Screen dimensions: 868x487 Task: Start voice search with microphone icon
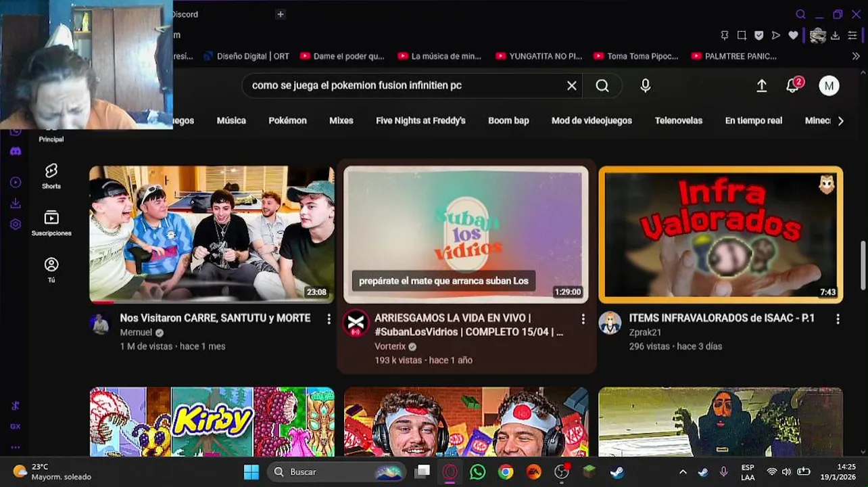(x=646, y=86)
